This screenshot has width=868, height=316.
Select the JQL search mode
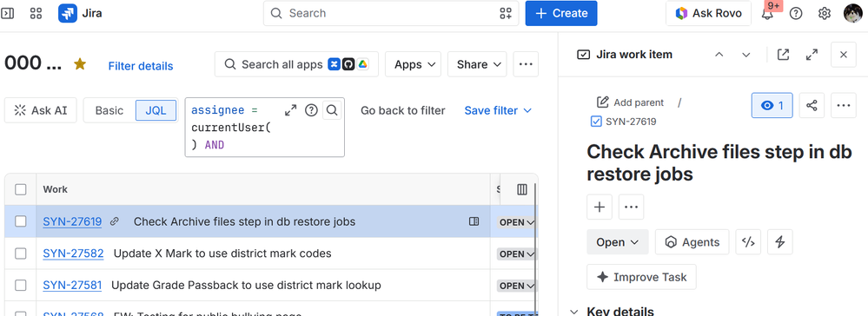pos(156,110)
